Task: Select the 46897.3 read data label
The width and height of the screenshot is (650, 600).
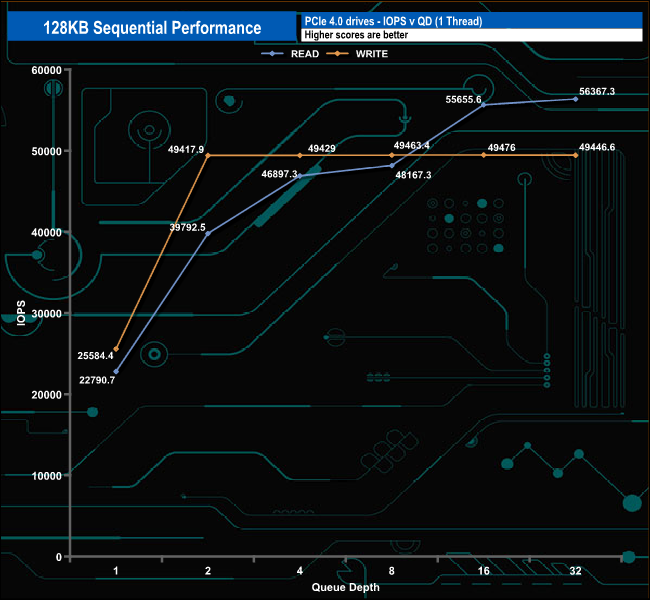Action: pyautogui.click(x=279, y=174)
